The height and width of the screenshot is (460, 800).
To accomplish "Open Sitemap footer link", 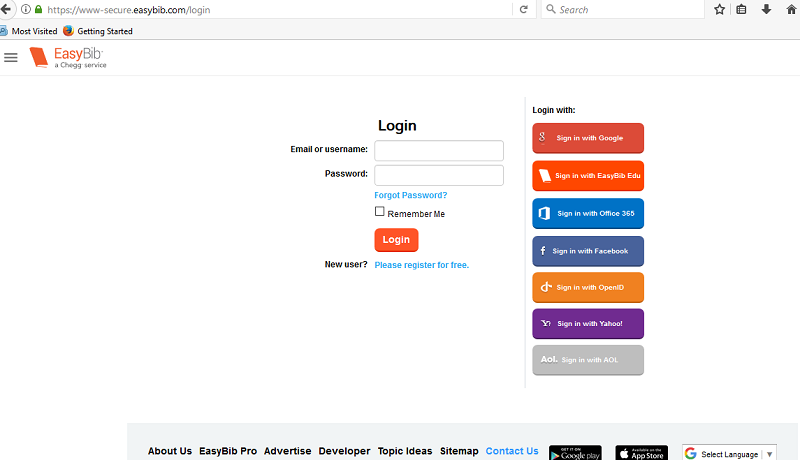I will coord(459,451).
